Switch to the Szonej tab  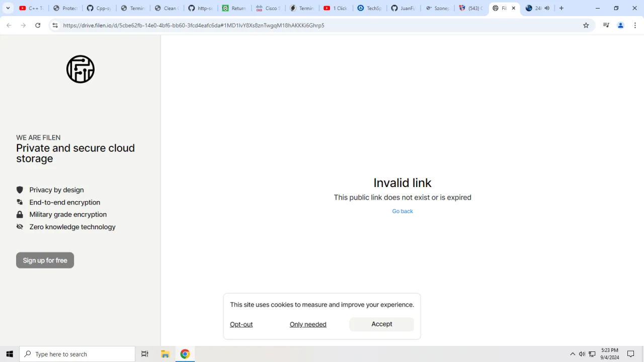437,8
